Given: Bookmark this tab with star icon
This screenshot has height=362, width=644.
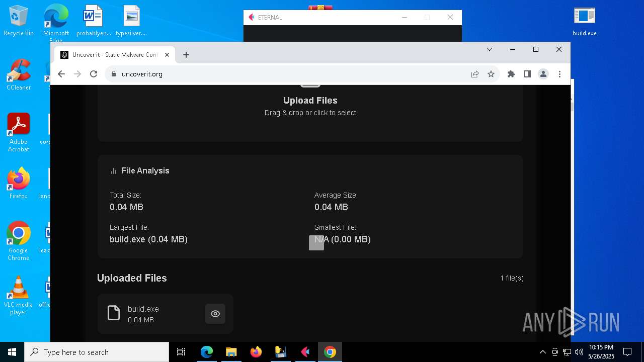Looking at the screenshot, I should 491,74.
